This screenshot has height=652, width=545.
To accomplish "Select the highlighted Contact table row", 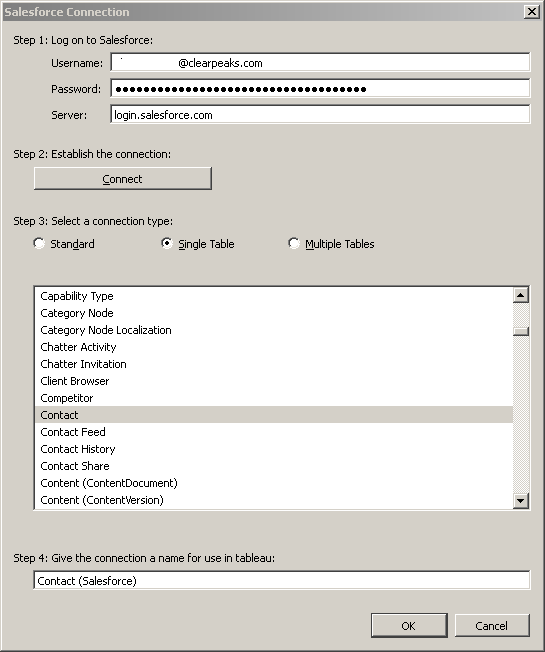I will [274, 415].
